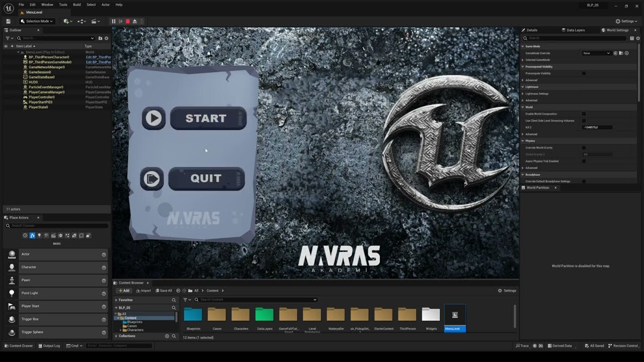Viewport: 644px width, 362px height.
Task: Open Outliner settings gear icon
Action: 107,38
